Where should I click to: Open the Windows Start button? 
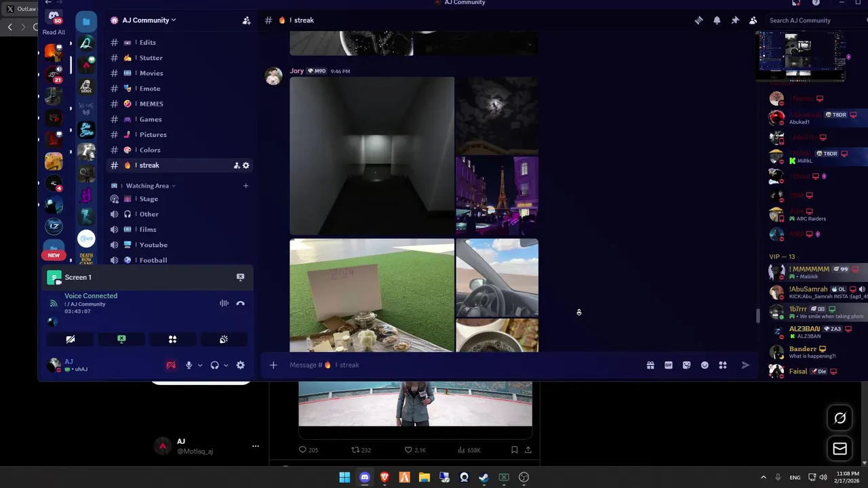tap(344, 477)
